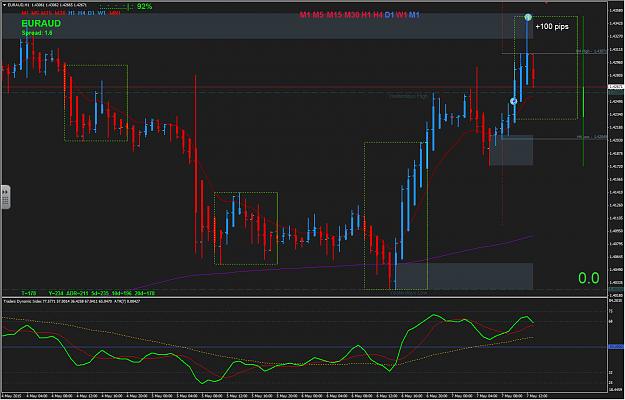The image size is (625, 400).
Task: Select M15 in the large centered timeframe row
Action: coord(334,15)
